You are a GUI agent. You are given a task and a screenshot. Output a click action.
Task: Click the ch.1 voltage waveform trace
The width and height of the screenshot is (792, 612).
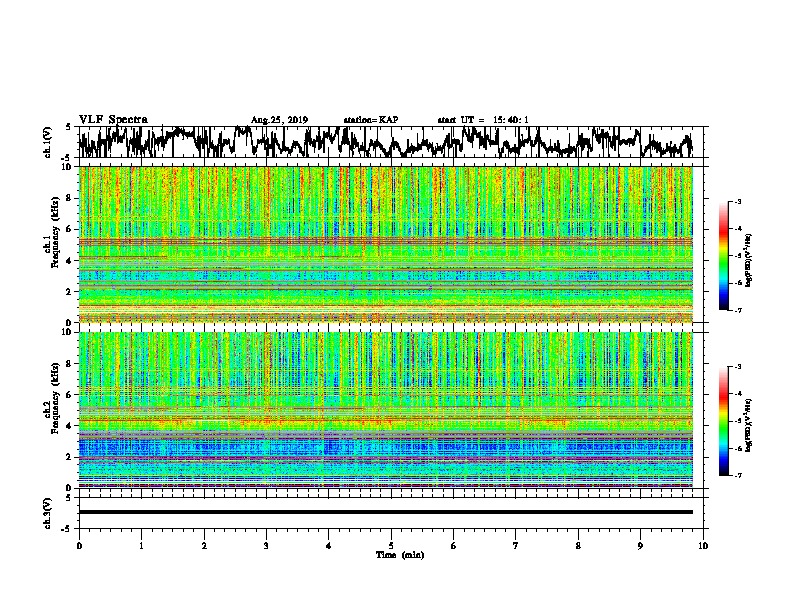point(385,142)
